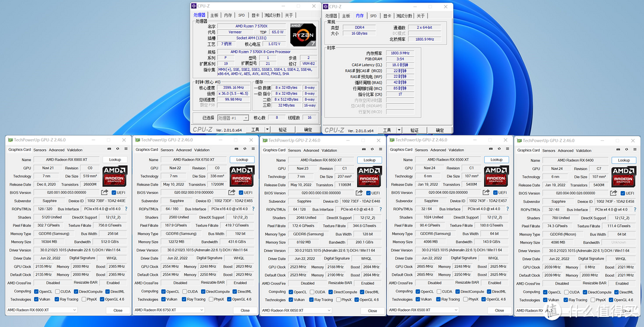Click bus interface question mark in RX 6750 XT window

(253, 209)
